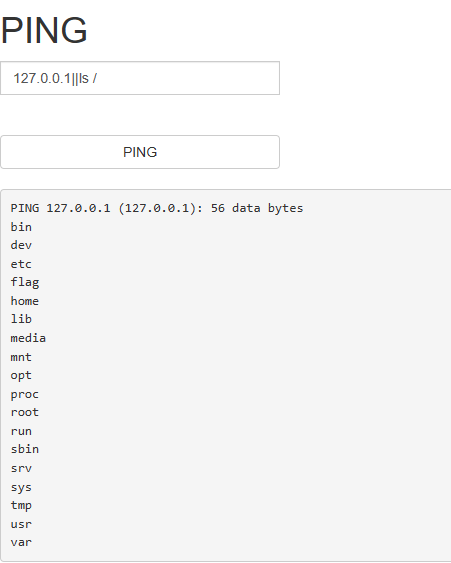Click the 'root' output line
The height and width of the screenshot is (563, 451).
(25, 412)
